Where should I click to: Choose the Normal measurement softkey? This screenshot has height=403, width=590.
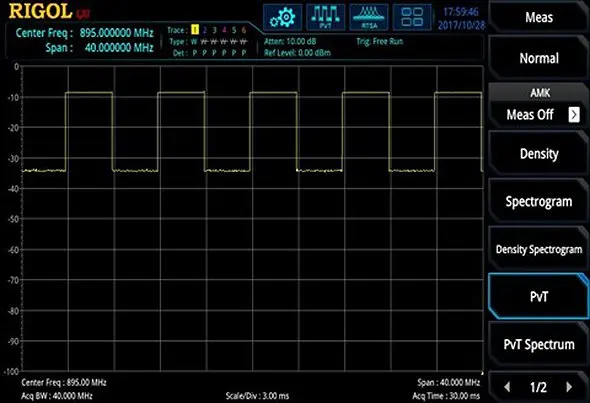tap(539, 58)
